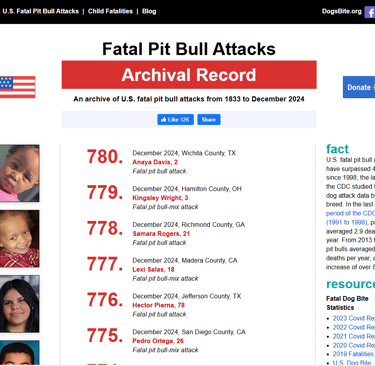Click the photo of smiling child in red plaid
This screenshot has height=366, width=375.
(19, 238)
